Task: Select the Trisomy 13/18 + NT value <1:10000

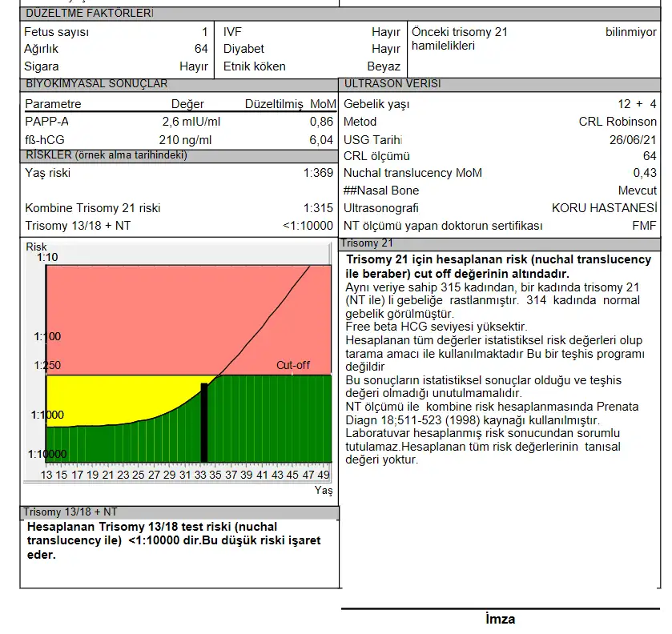Action: click(x=308, y=226)
